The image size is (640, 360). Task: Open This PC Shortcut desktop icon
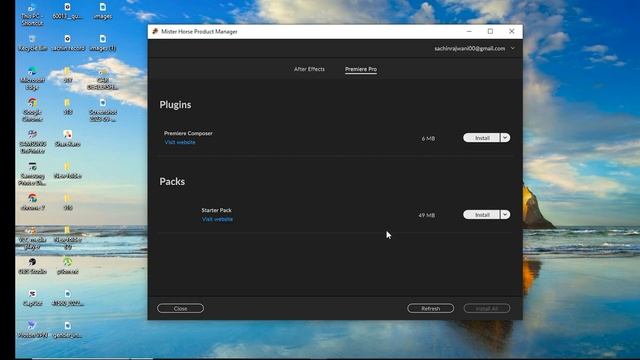(32, 14)
